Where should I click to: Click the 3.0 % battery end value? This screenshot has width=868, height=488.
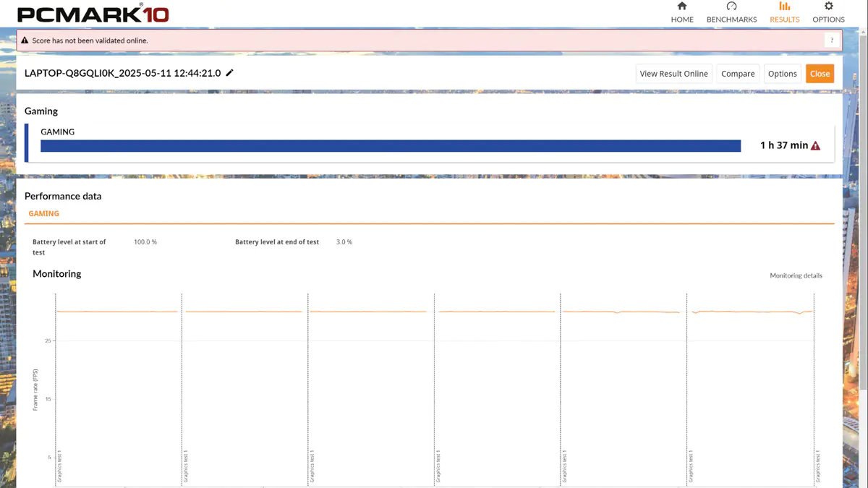click(344, 242)
